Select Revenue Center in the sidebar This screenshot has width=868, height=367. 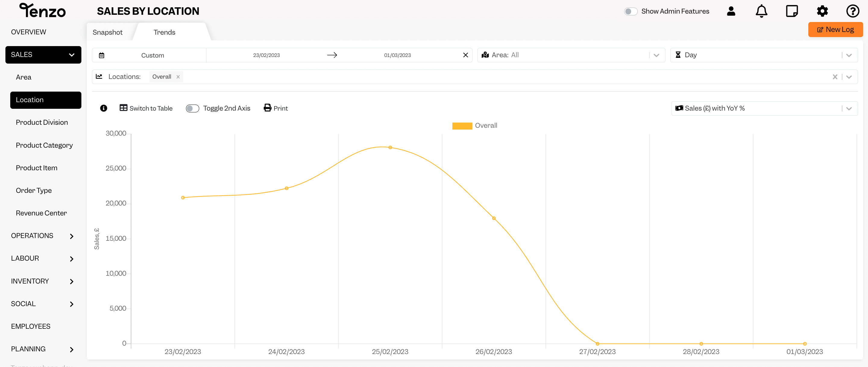pyautogui.click(x=41, y=213)
